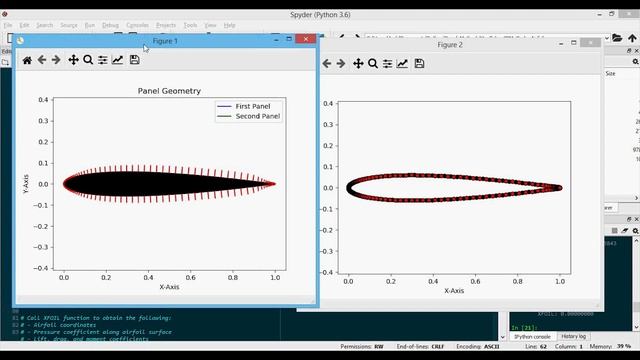Undock the file explorer pane with the float icon
Viewport: 640px width, 360px height.
point(629,51)
